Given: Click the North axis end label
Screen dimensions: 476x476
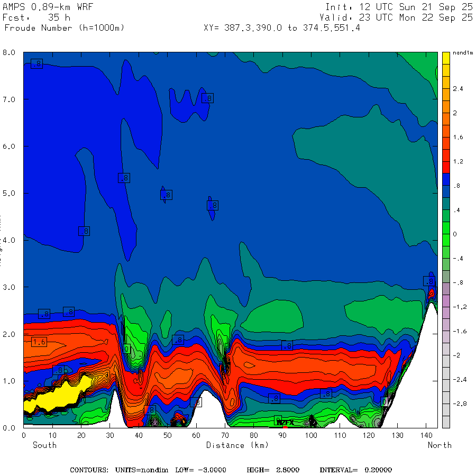Looking at the screenshot, I should pos(440,445).
